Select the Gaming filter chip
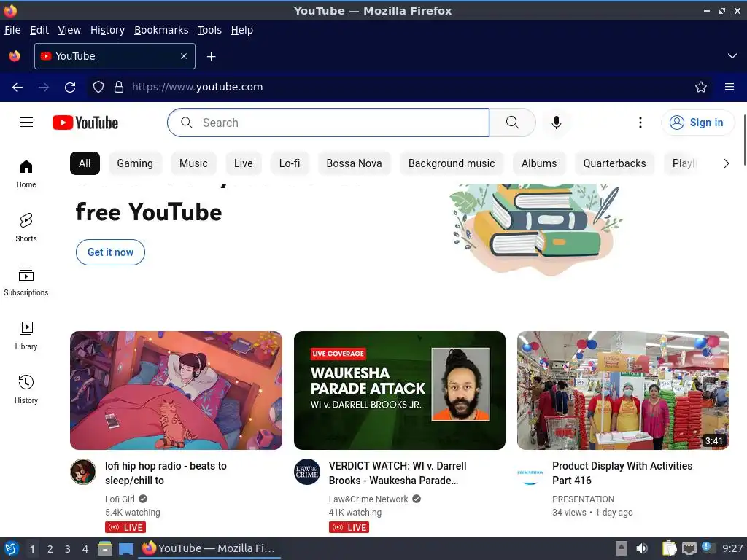Image resolution: width=747 pixels, height=560 pixels. (135, 163)
